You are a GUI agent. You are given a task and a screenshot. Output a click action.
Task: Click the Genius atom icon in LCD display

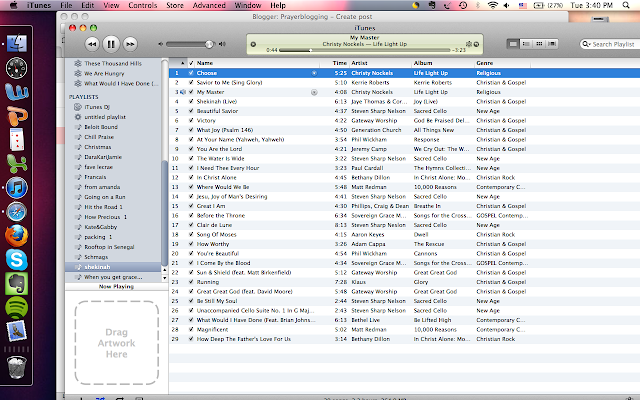point(469,44)
